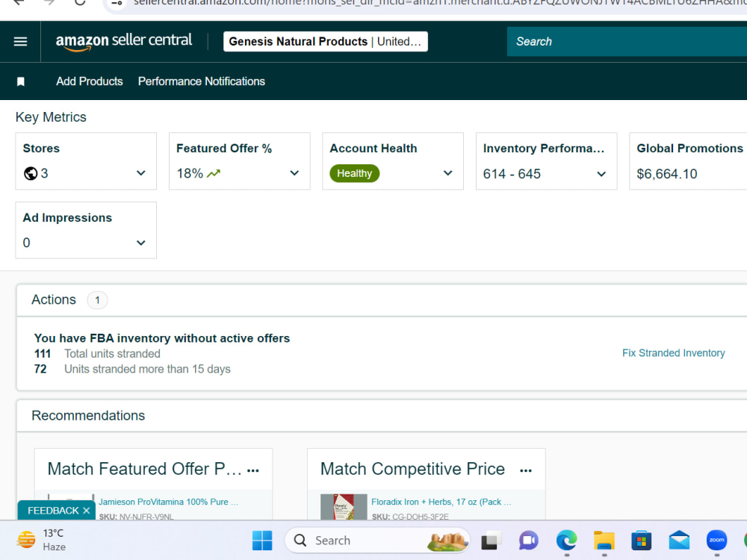Open Task View on the taskbar
The width and height of the screenshot is (747, 560).
tap(491, 541)
